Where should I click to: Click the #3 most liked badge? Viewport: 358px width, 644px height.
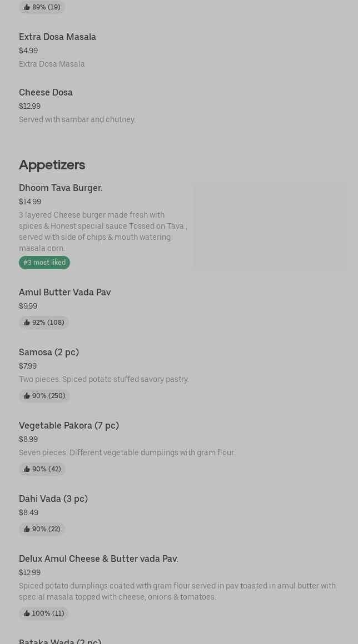coord(44,263)
